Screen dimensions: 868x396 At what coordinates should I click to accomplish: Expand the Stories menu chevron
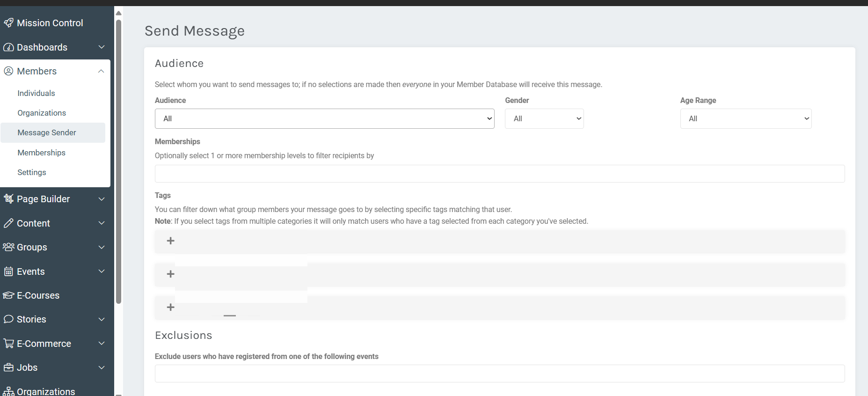pos(102,319)
